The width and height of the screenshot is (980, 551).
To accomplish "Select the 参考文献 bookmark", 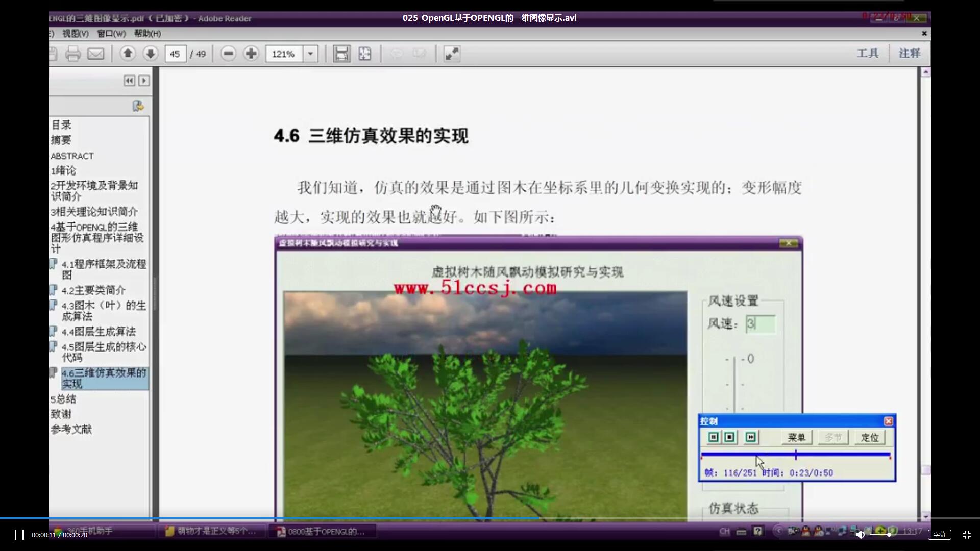I will coord(71,429).
